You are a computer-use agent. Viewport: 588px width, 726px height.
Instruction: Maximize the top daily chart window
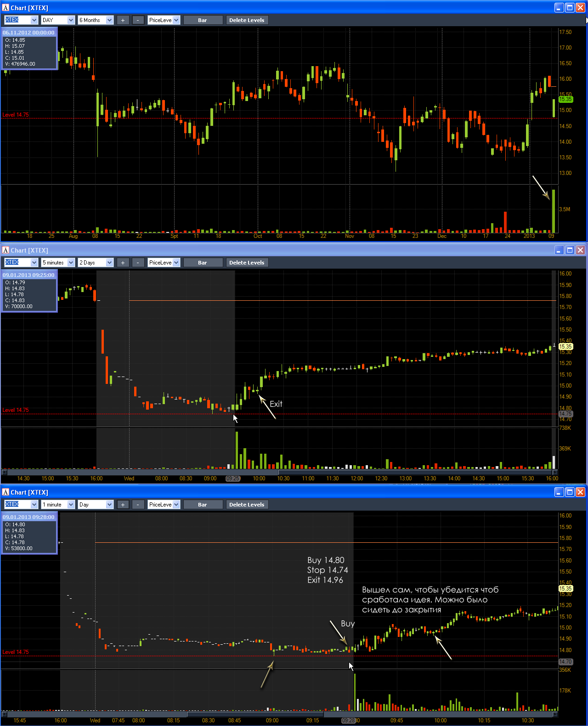coord(570,8)
